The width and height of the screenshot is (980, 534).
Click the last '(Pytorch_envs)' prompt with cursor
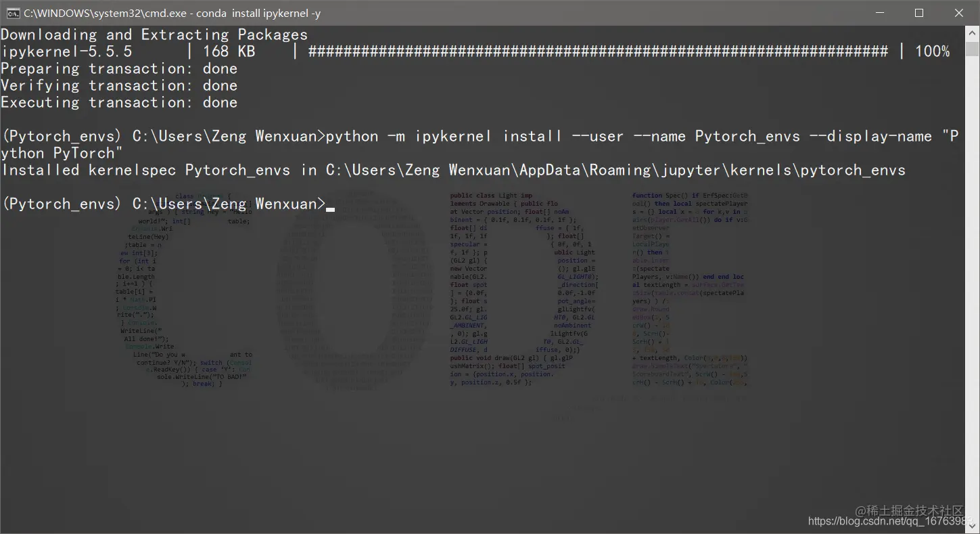(x=168, y=204)
